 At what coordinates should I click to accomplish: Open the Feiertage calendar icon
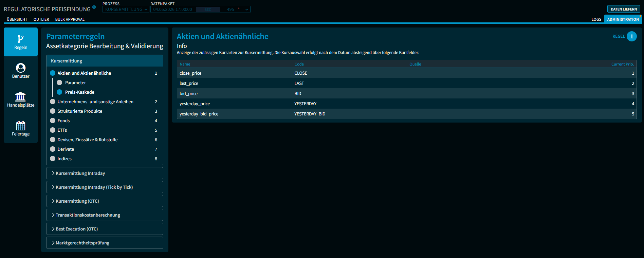click(x=21, y=126)
